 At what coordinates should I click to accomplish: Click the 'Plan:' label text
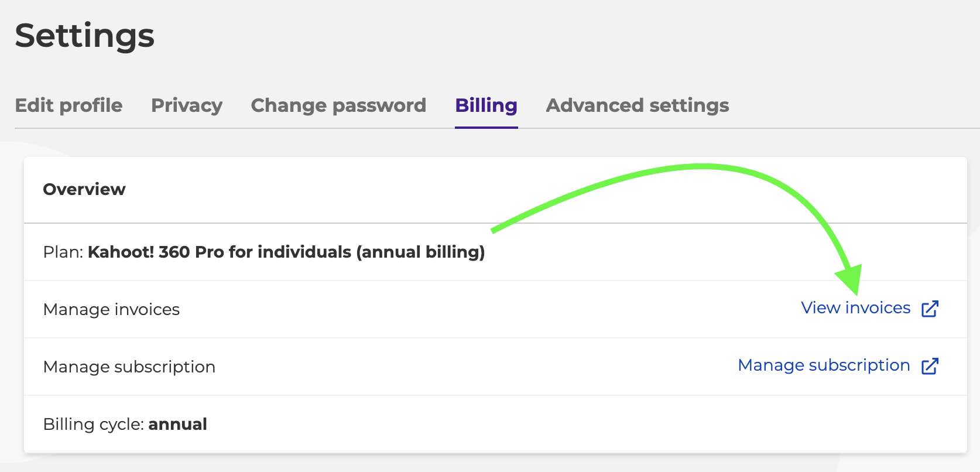(63, 252)
